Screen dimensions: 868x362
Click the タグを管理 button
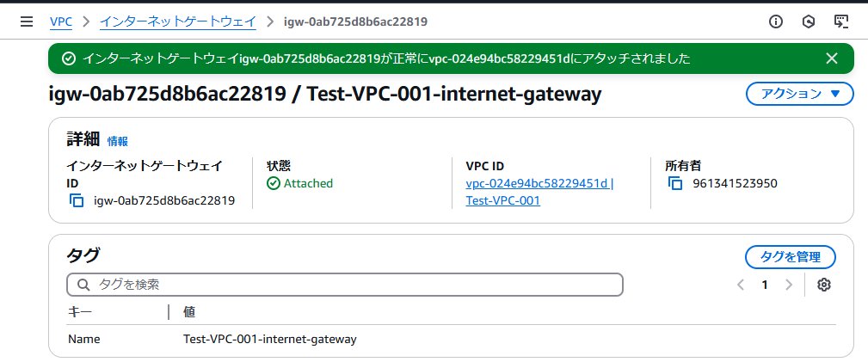791,257
